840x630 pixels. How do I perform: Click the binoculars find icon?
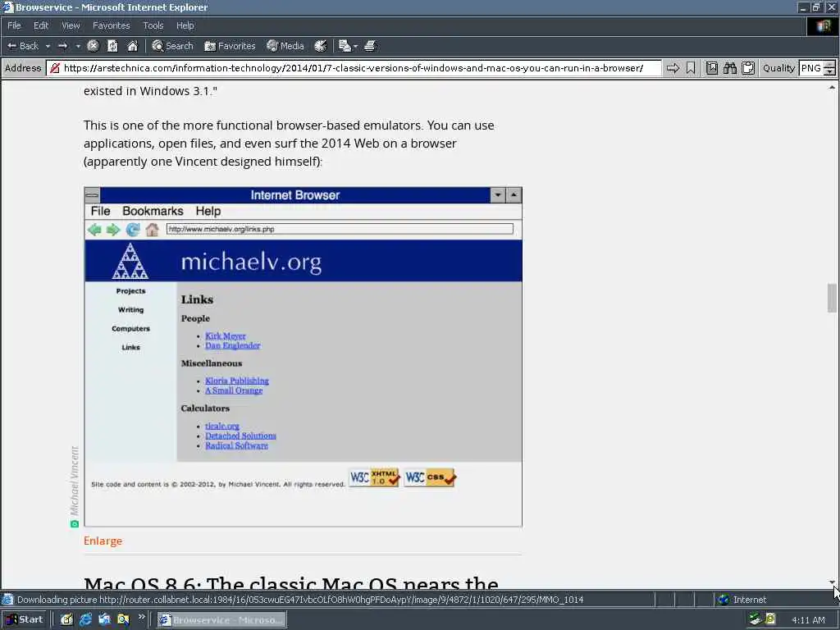[x=729, y=68]
